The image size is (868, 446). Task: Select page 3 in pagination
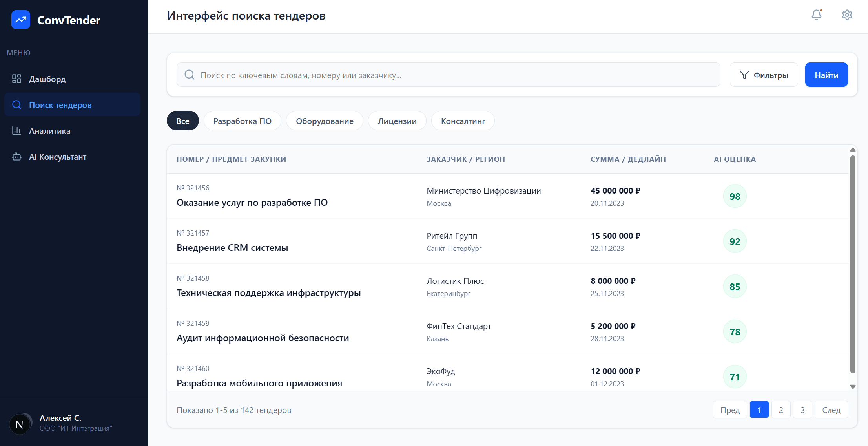(x=802, y=410)
